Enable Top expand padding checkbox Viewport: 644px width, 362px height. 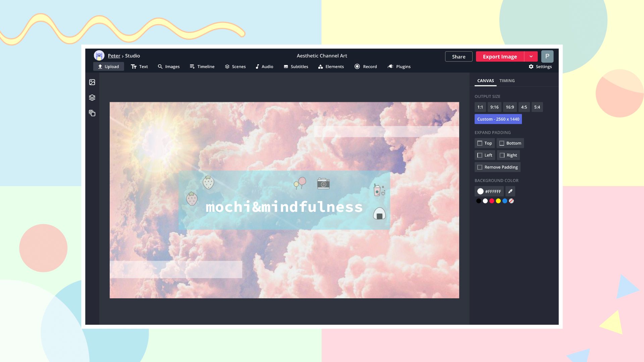click(x=484, y=143)
